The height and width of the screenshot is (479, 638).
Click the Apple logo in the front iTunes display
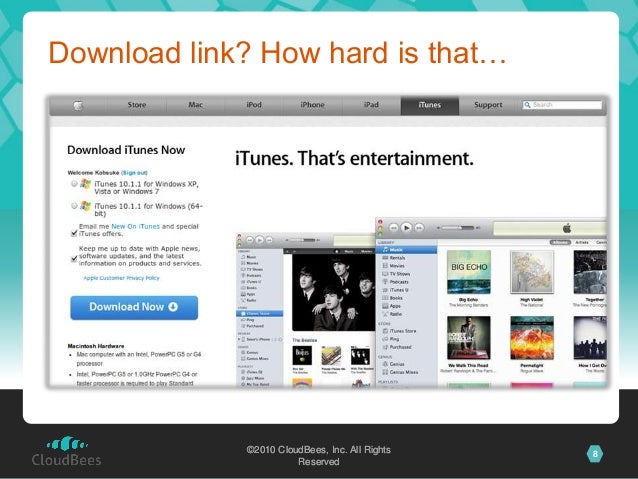click(567, 228)
